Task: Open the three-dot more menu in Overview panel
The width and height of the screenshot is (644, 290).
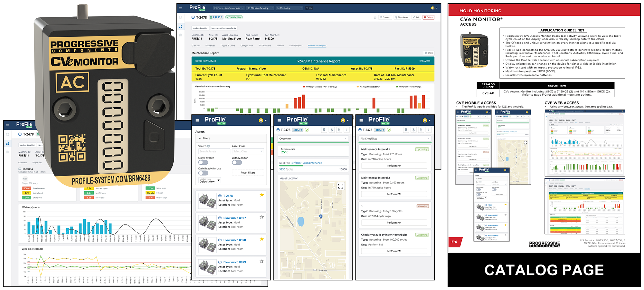Action: [347, 130]
